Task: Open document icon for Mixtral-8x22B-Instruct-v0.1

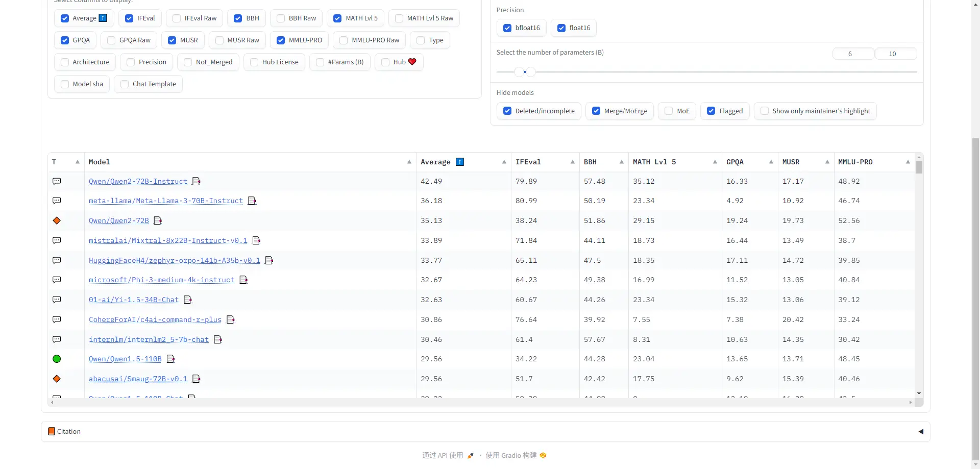Action: tap(257, 240)
